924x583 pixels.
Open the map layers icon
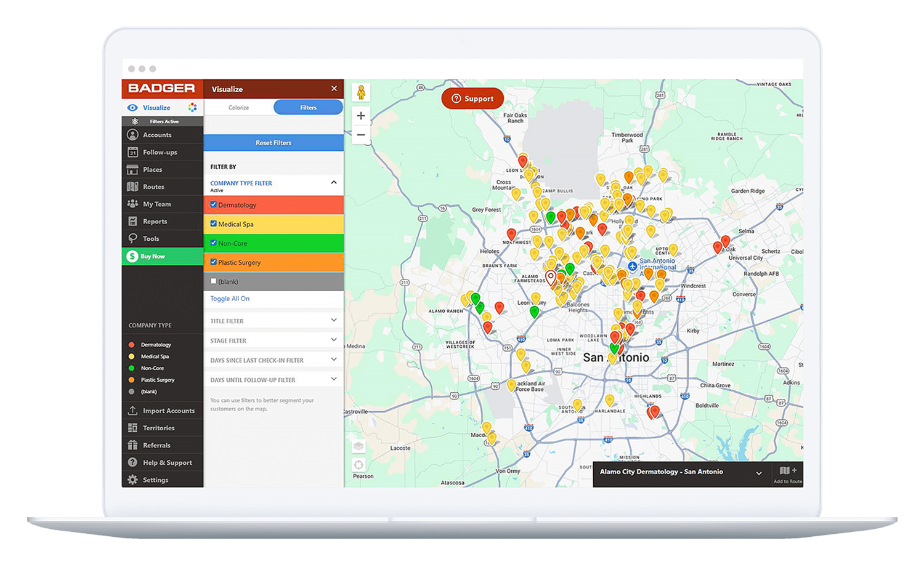coord(359,446)
